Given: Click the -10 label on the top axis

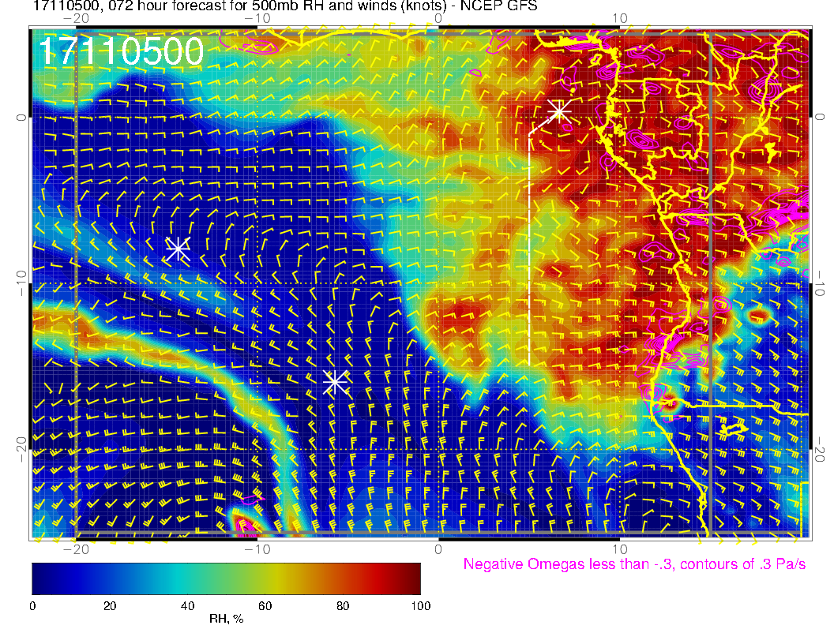Looking at the screenshot, I should click(x=257, y=19).
